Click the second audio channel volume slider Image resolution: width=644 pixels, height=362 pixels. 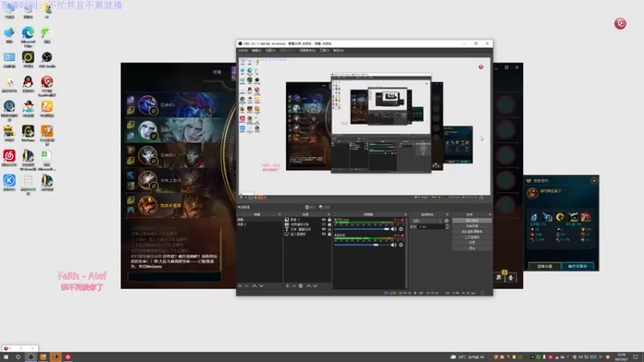pyautogui.click(x=361, y=245)
